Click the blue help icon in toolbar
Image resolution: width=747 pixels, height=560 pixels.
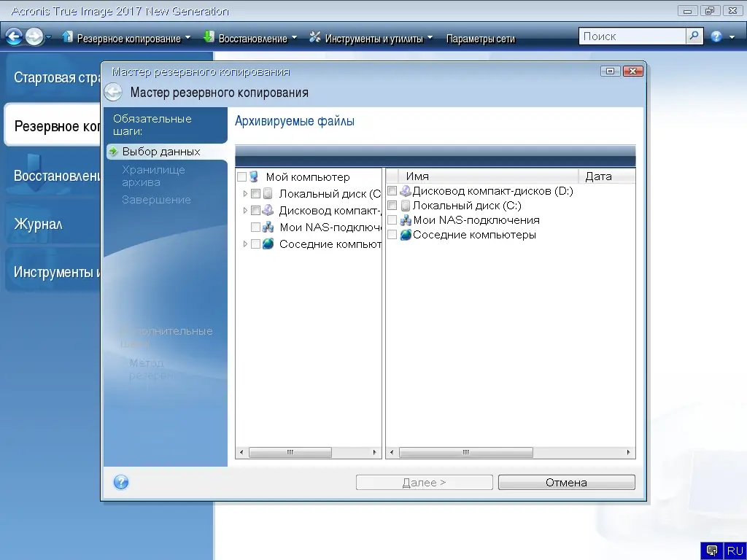pos(716,36)
